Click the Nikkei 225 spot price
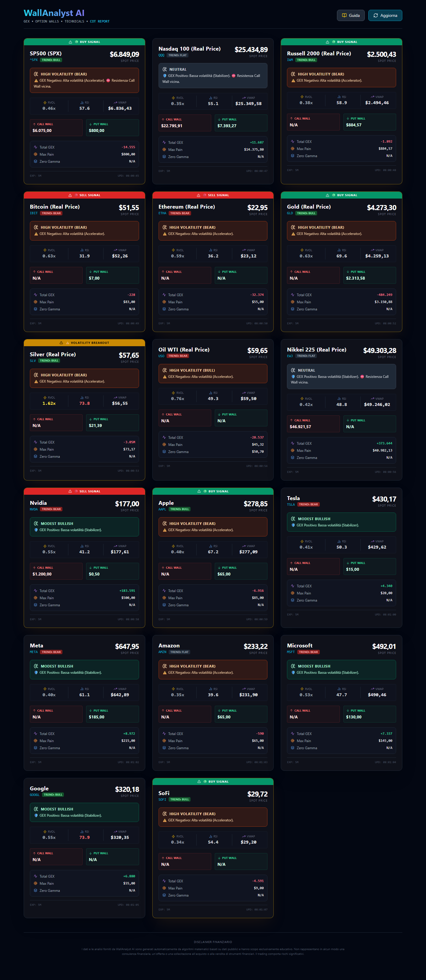The width and height of the screenshot is (426, 980). coord(379,350)
